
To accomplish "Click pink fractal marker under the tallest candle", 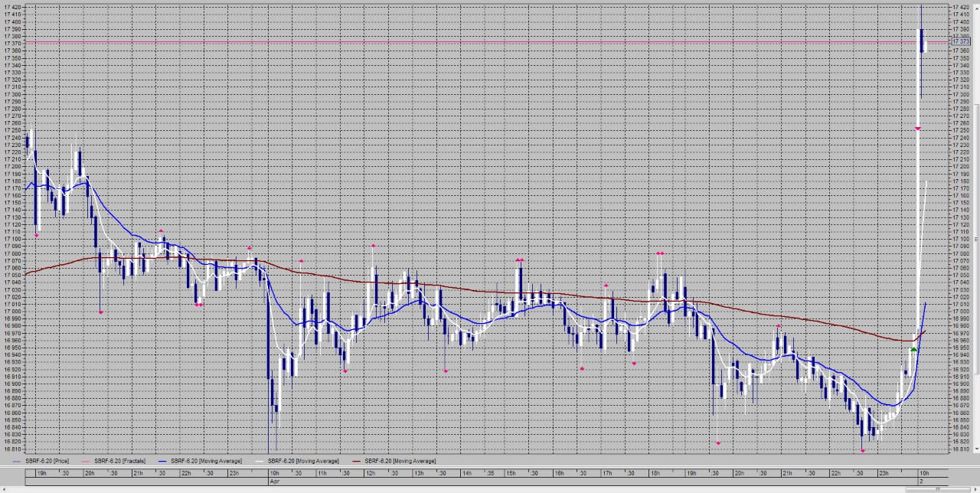I will point(917,129).
